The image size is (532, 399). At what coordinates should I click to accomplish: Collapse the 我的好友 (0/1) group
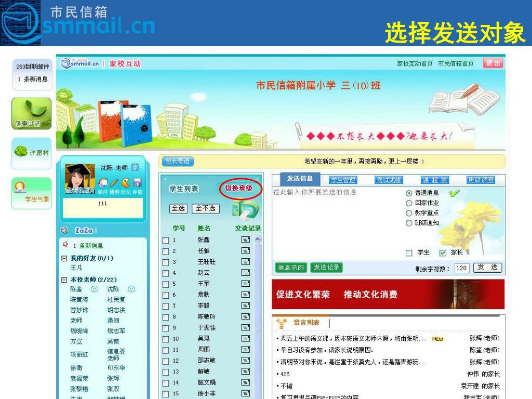tap(64, 259)
